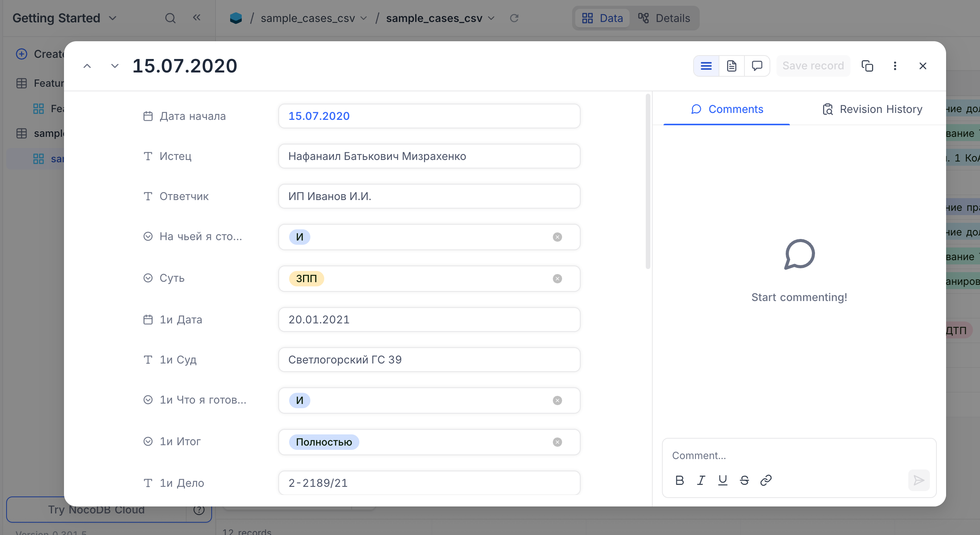980x535 pixels.
Task: Click the base cube icon in breadcrumb
Action: click(x=236, y=18)
